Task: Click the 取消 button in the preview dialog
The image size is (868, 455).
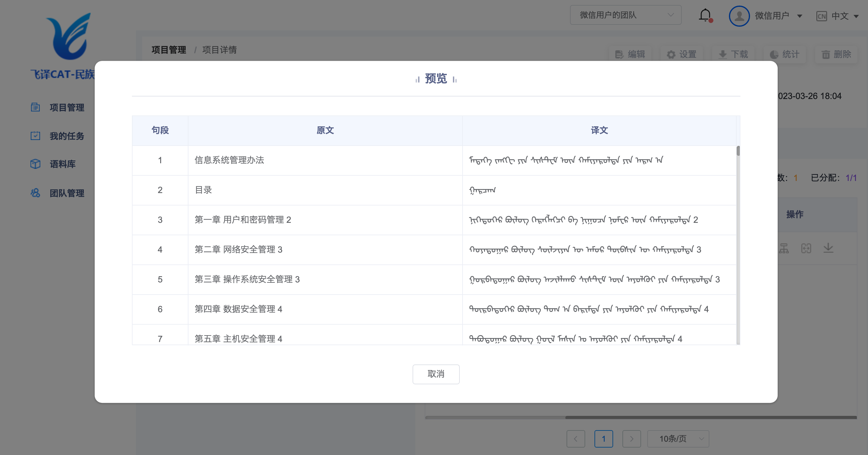Action: pyautogui.click(x=436, y=374)
